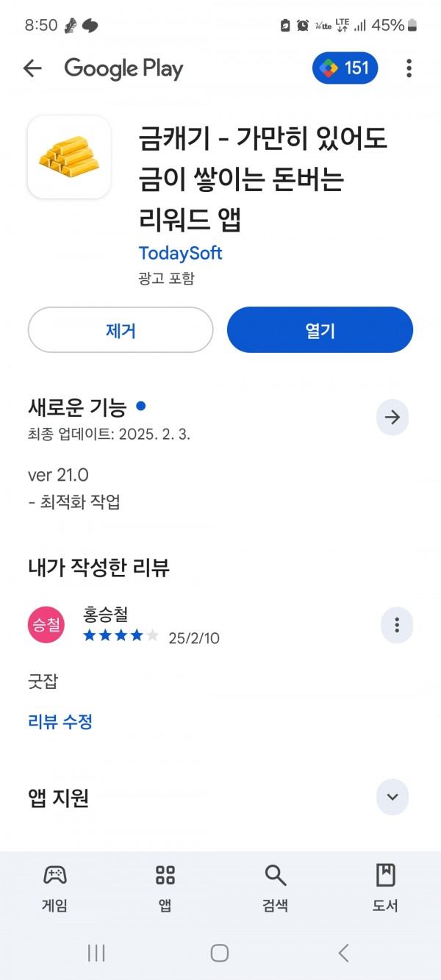441x980 pixels.
Task: Expand the 앱 지원 section chevron
Action: tap(392, 797)
